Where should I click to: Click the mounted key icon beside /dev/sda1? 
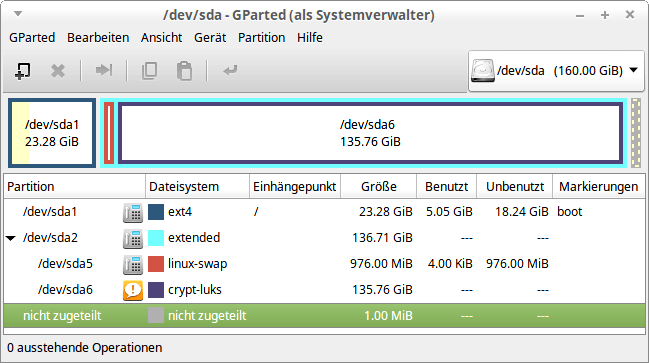click(133, 212)
